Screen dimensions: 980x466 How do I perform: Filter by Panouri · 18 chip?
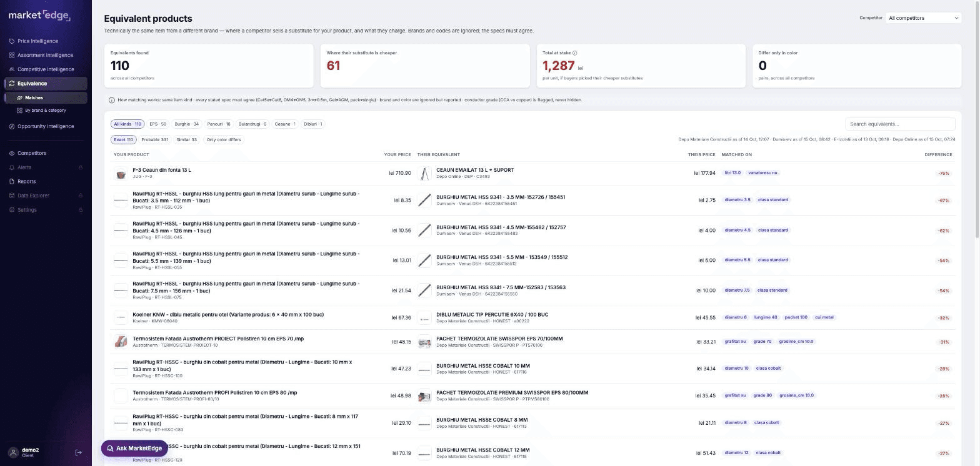point(219,124)
